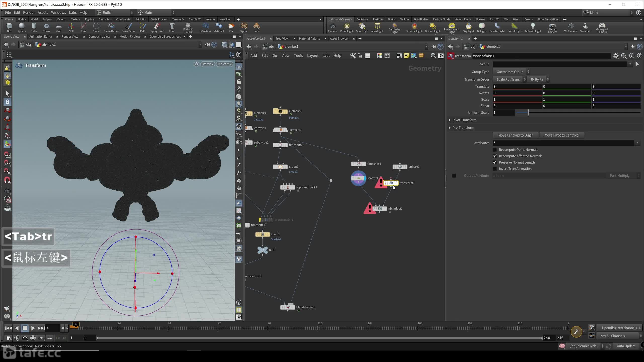This screenshot has height=362, width=644.
Task: Select the nb_infect1 node
Action: click(x=380, y=208)
